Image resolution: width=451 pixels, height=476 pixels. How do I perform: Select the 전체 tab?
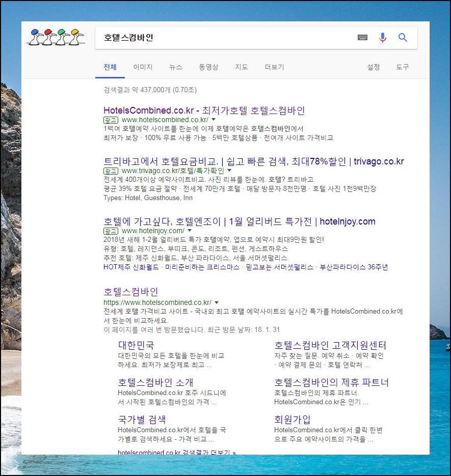pyautogui.click(x=110, y=67)
